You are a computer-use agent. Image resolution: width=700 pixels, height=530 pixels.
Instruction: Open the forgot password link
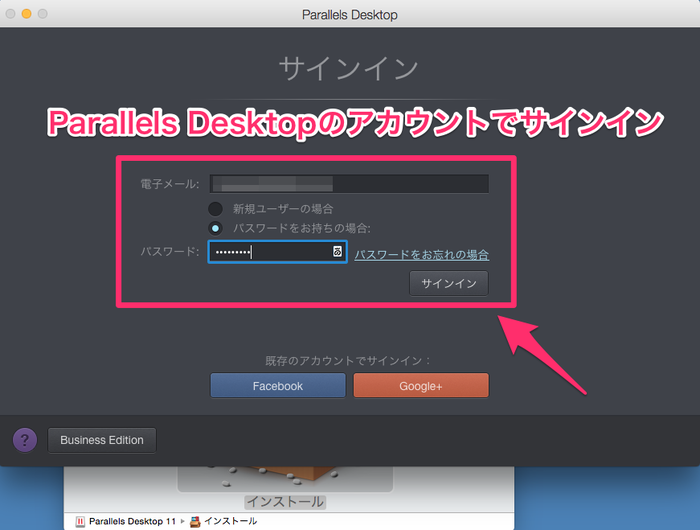421,255
